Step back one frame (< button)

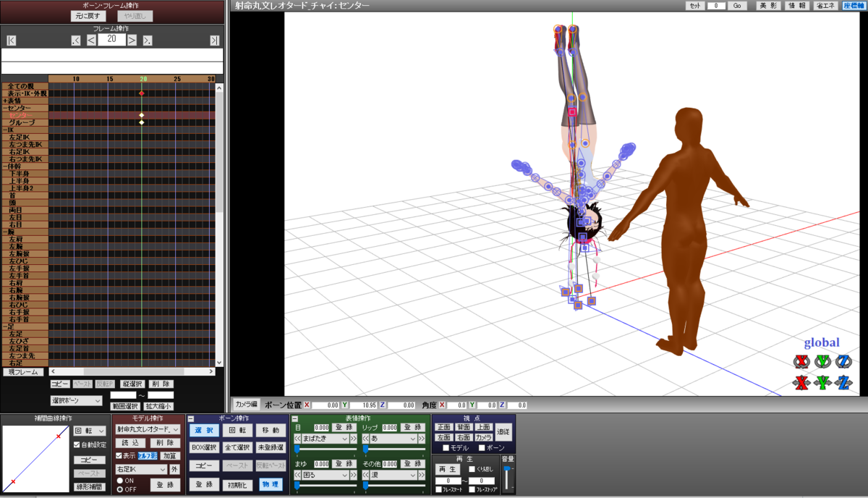click(x=91, y=40)
